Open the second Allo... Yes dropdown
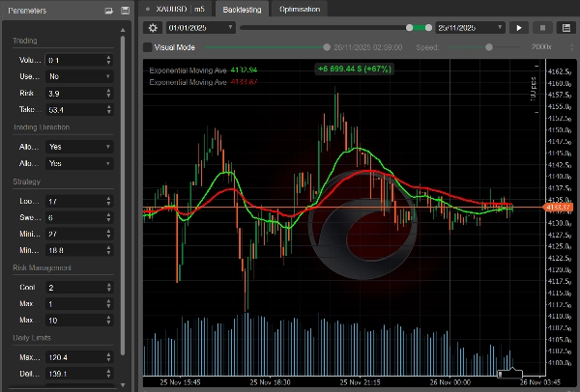580x392 pixels. (79, 163)
